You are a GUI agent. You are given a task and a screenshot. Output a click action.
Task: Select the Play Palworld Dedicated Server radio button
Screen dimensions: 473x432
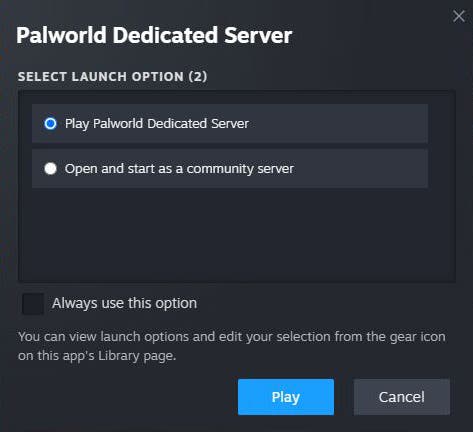(x=51, y=124)
